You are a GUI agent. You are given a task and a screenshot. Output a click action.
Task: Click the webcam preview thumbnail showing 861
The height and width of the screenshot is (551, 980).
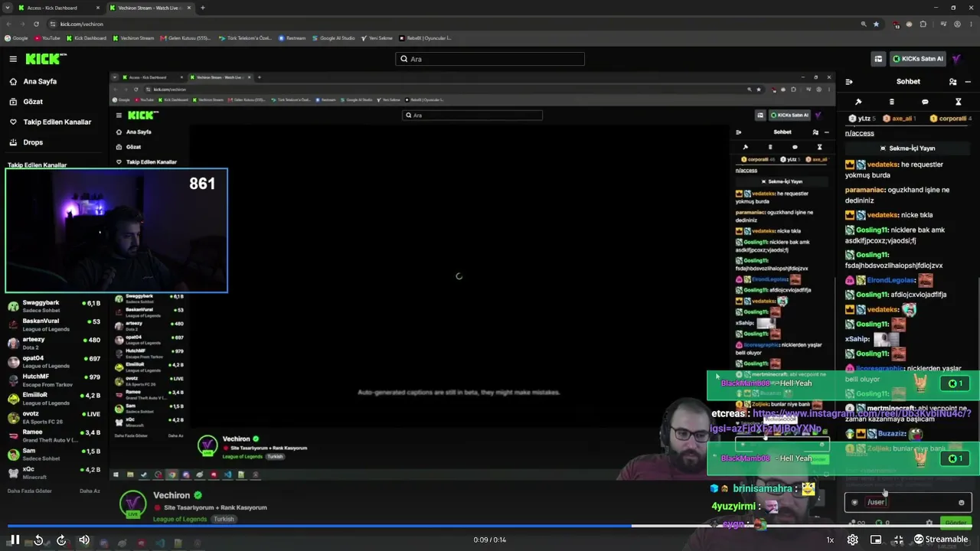116,230
